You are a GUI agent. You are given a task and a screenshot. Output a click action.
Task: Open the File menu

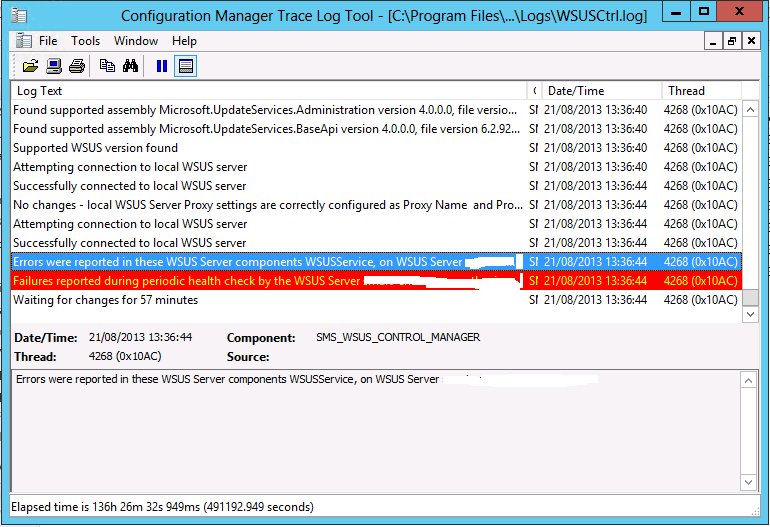click(48, 41)
